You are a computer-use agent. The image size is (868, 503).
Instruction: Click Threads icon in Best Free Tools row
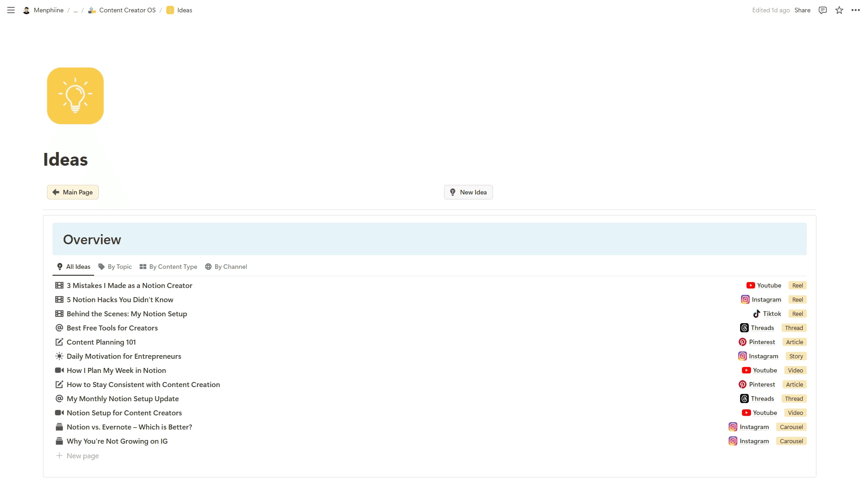(744, 328)
